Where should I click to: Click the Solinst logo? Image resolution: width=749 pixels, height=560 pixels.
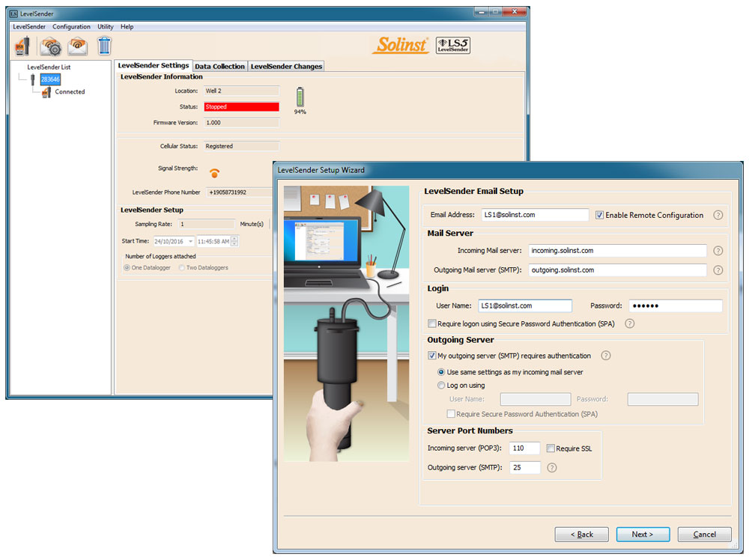point(400,45)
